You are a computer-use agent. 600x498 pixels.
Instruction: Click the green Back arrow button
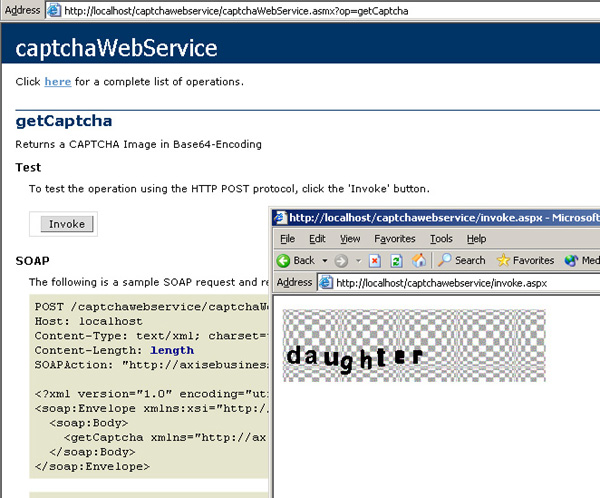click(x=284, y=261)
